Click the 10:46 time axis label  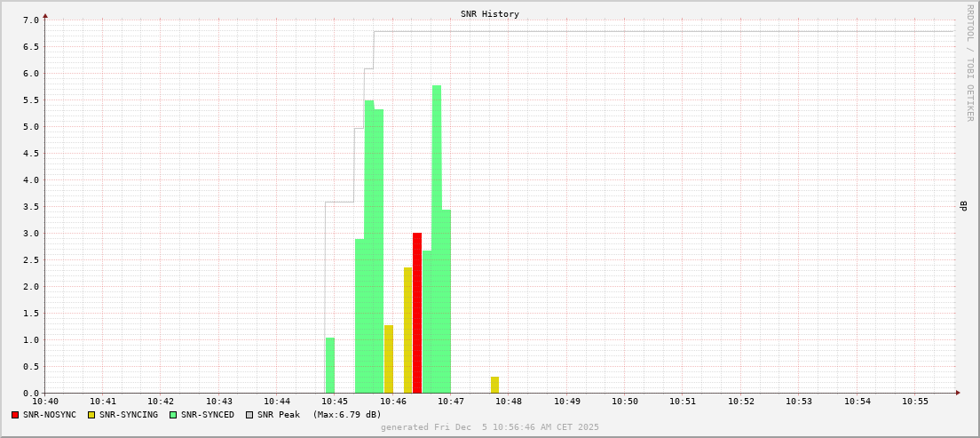coord(393,402)
